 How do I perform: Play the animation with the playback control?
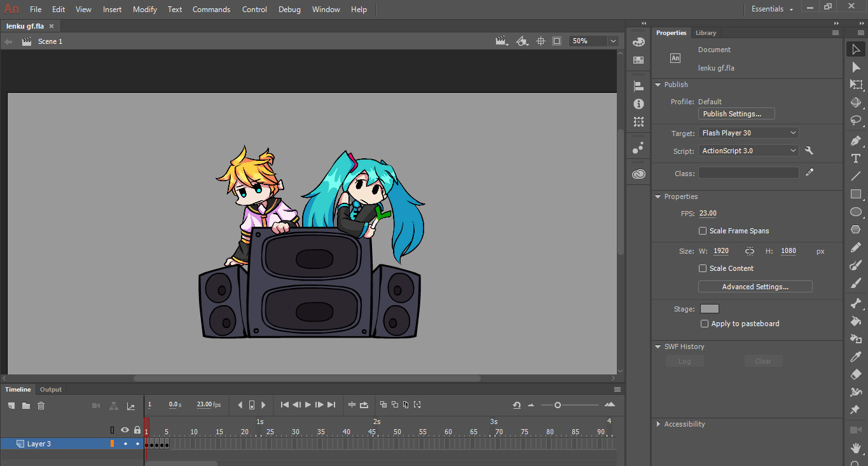click(x=308, y=405)
